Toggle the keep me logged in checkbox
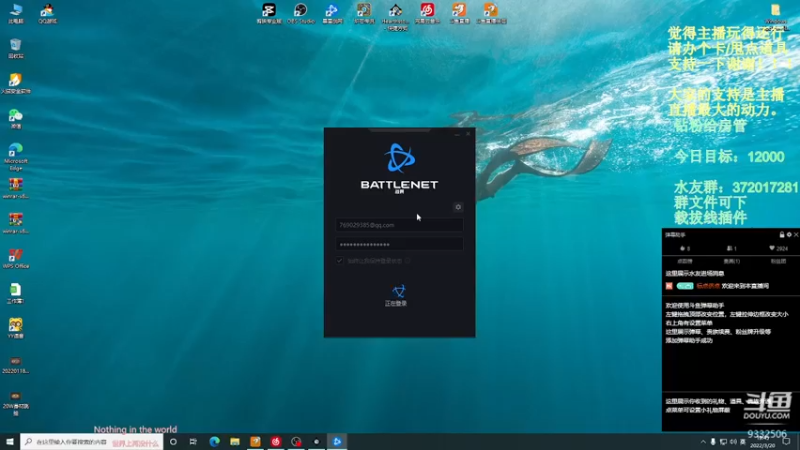The height and width of the screenshot is (450, 800). point(340,261)
